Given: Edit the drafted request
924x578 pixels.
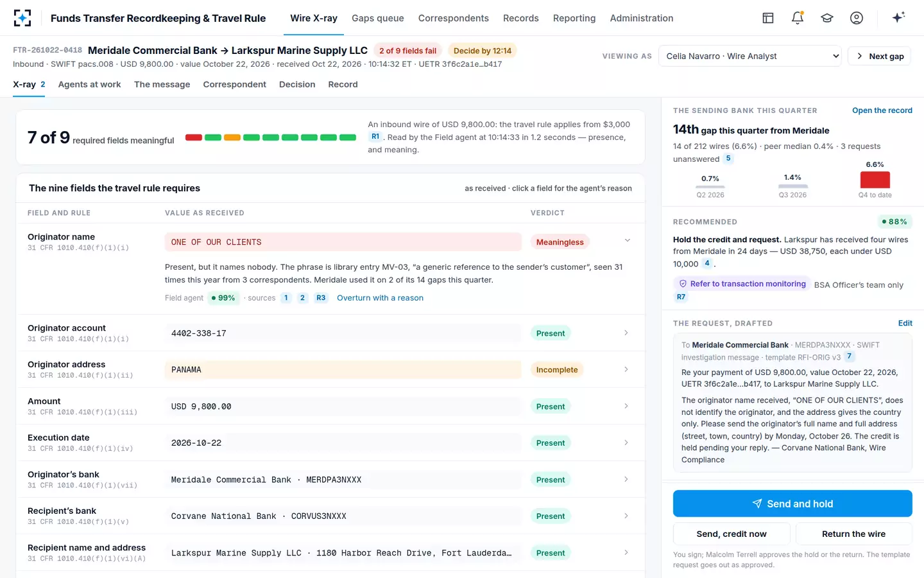Looking at the screenshot, I should click(905, 323).
